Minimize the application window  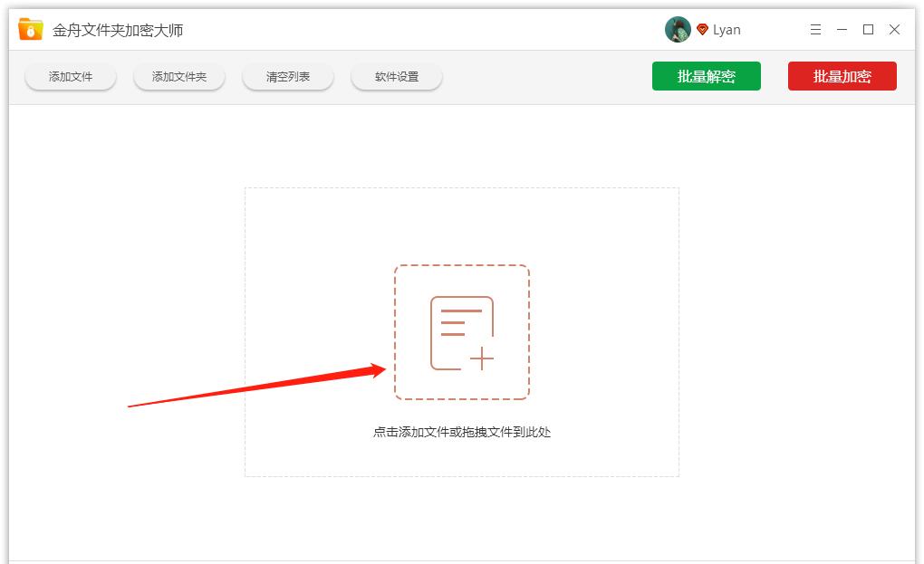pyautogui.click(x=841, y=29)
